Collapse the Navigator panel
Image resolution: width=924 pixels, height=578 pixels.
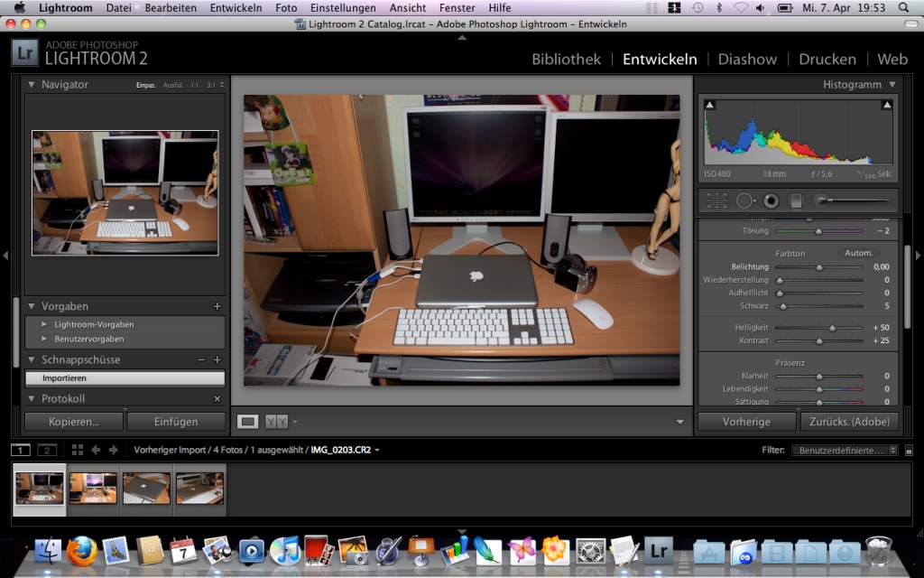click(x=32, y=84)
